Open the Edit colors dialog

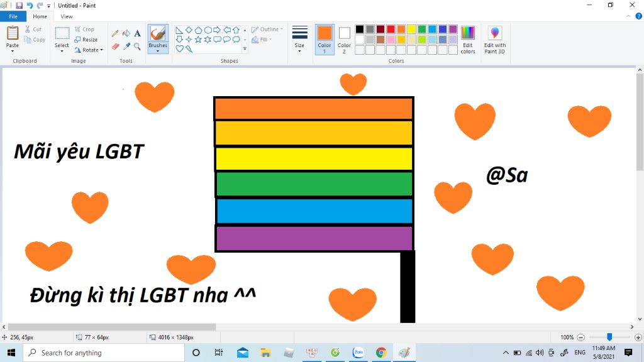tap(468, 40)
